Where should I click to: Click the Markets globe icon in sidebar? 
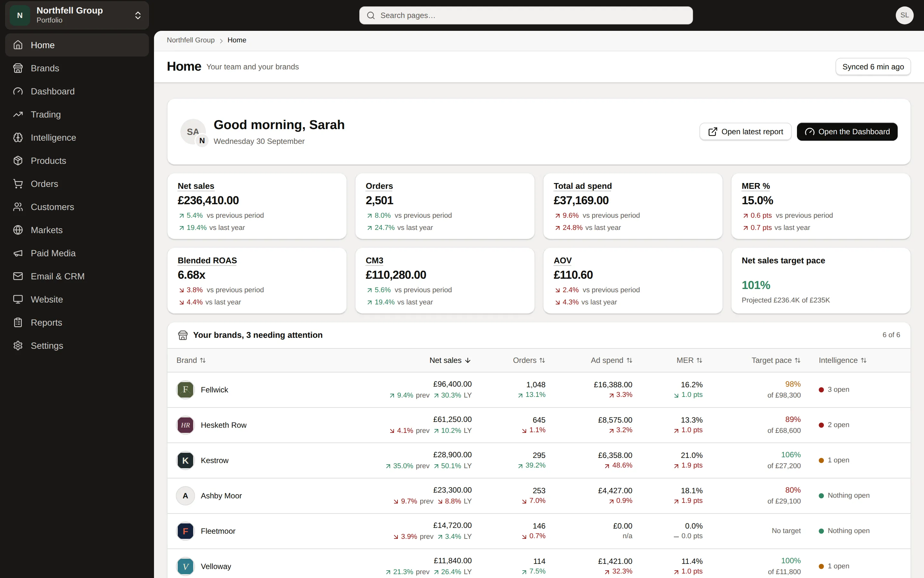tap(18, 230)
